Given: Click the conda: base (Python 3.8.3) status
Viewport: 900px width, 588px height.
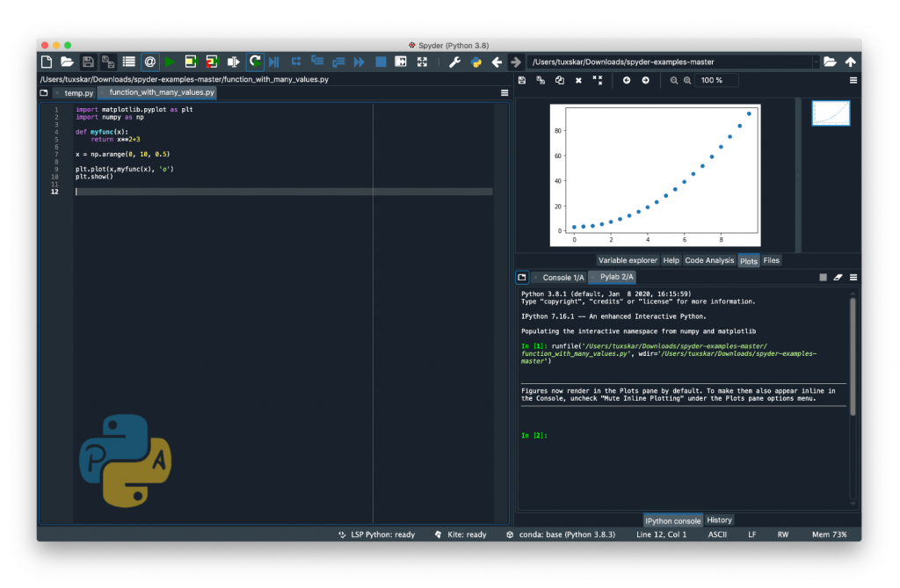Looking at the screenshot, I should [561, 534].
